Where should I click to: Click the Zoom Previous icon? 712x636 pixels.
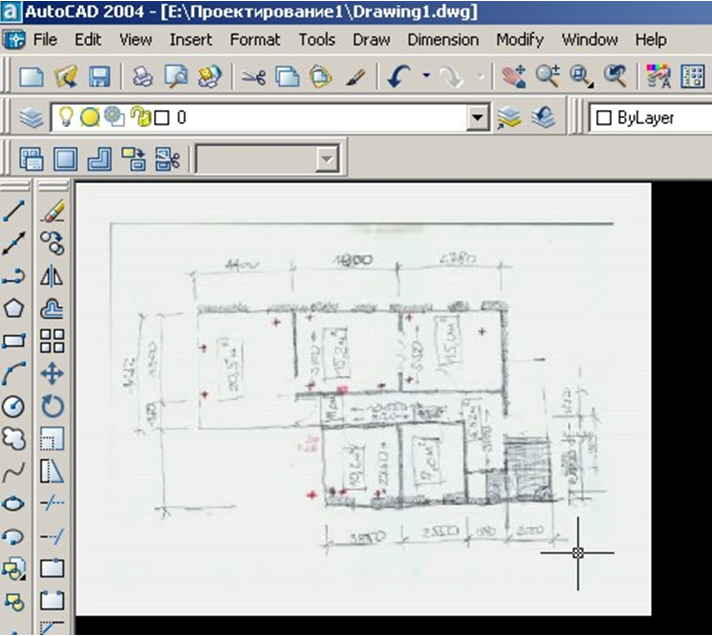(x=615, y=76)
